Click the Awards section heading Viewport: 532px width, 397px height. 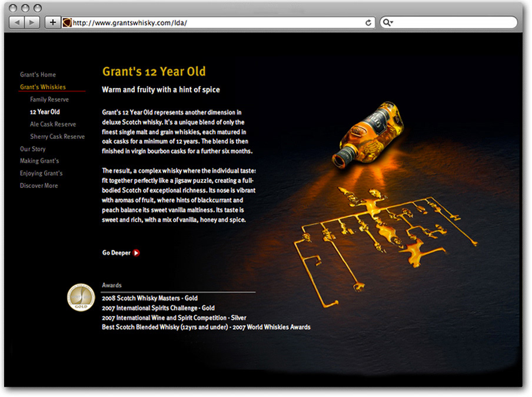pyautogui.click(x=112, y=285)
